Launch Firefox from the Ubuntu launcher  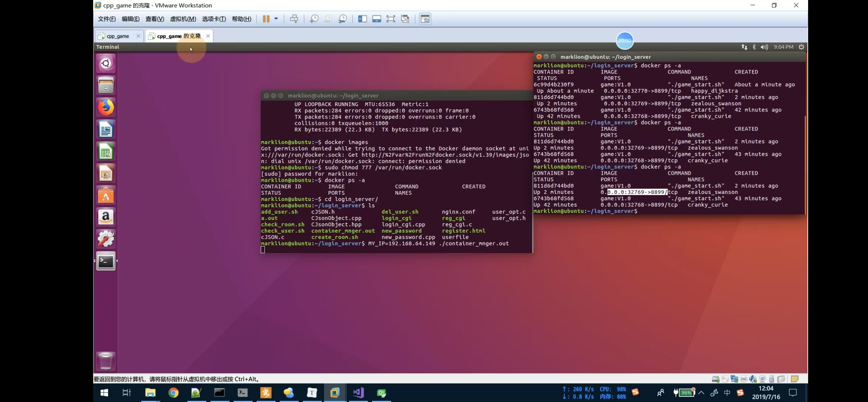106,107
